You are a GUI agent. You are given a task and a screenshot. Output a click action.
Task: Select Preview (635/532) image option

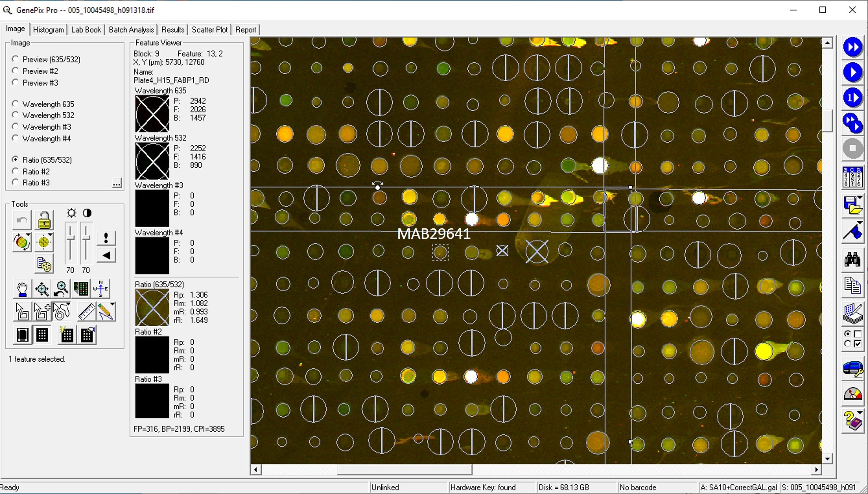point(16,59)
